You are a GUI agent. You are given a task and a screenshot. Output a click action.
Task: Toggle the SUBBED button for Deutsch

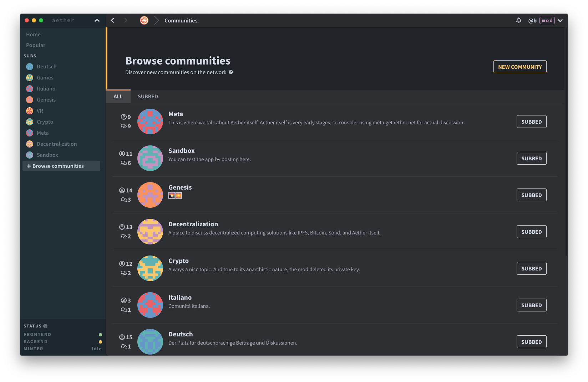531,342
